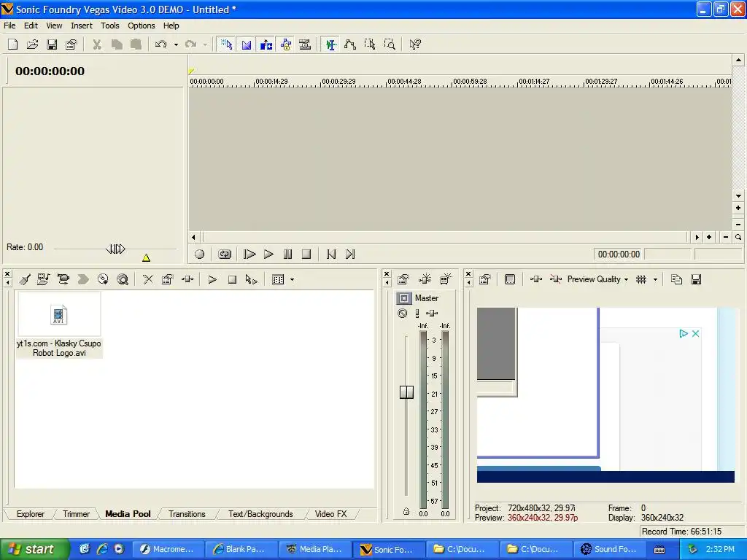Open Project Properties from the main toolbar
Screen dimensions: 747x560
pos(71,44)
